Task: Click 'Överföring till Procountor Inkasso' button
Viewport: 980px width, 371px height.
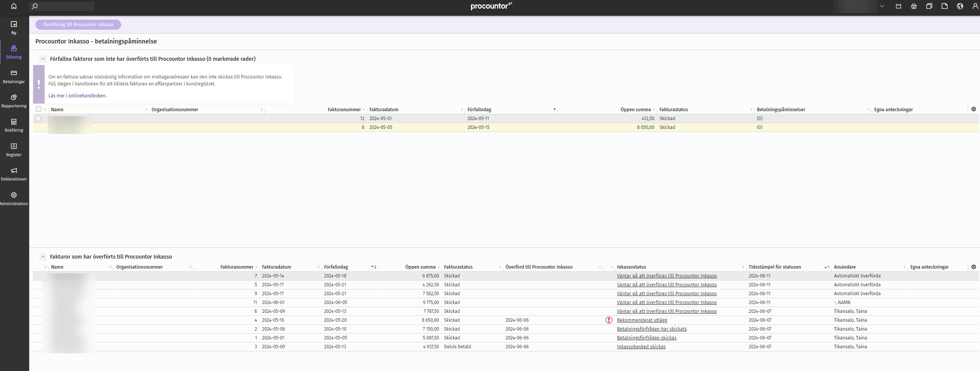Action: pos(78,25)
